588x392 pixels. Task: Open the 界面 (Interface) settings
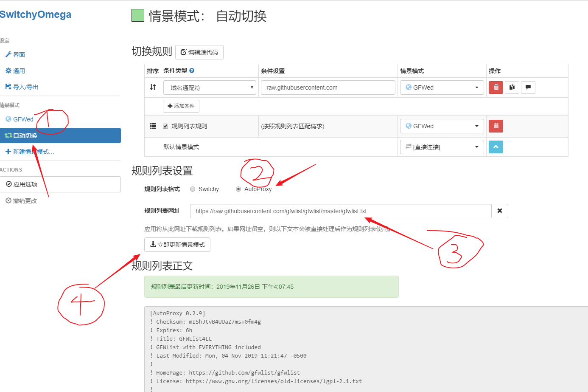15,55
